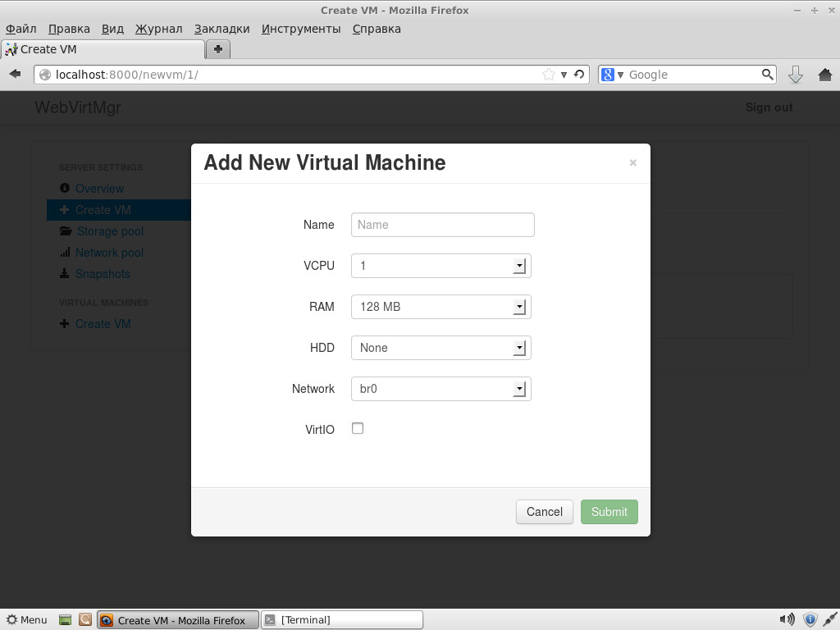Image resolution: width=840 pixels, height=630 pixels.
Task: Open the Справка menu
Action: point(377,29)
